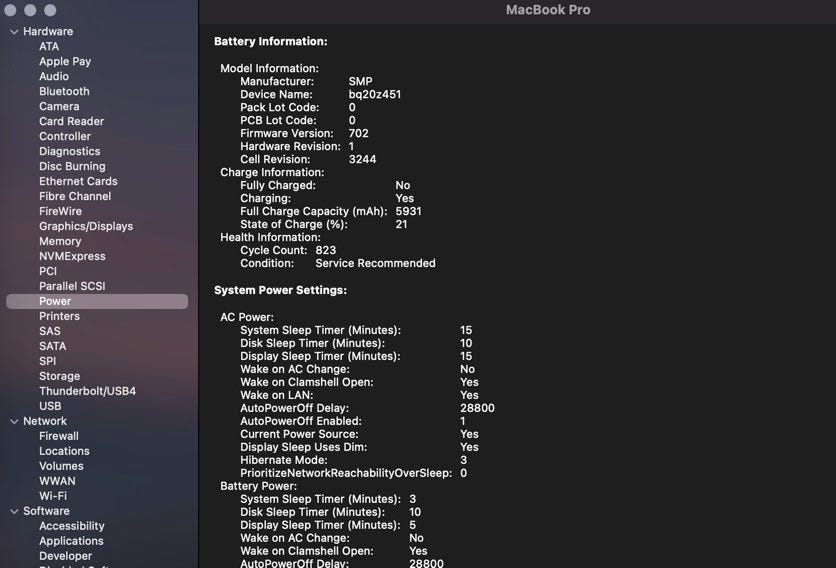
Task: Select ATA in the sidebar
Action: pos(49,46)
